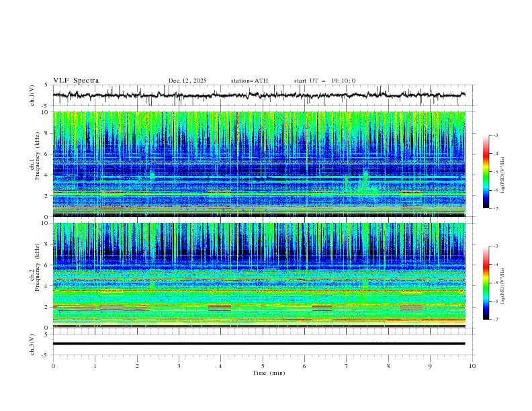Screen dimensions: 532x411
Task: Click the start UT 19:10:0 label
Action: coord(324,81)
